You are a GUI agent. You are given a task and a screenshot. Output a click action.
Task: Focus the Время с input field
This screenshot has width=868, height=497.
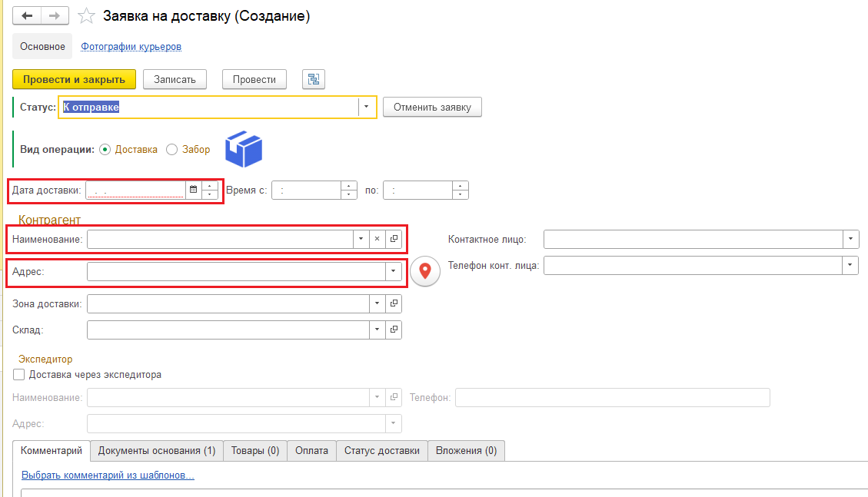(306, 190)
